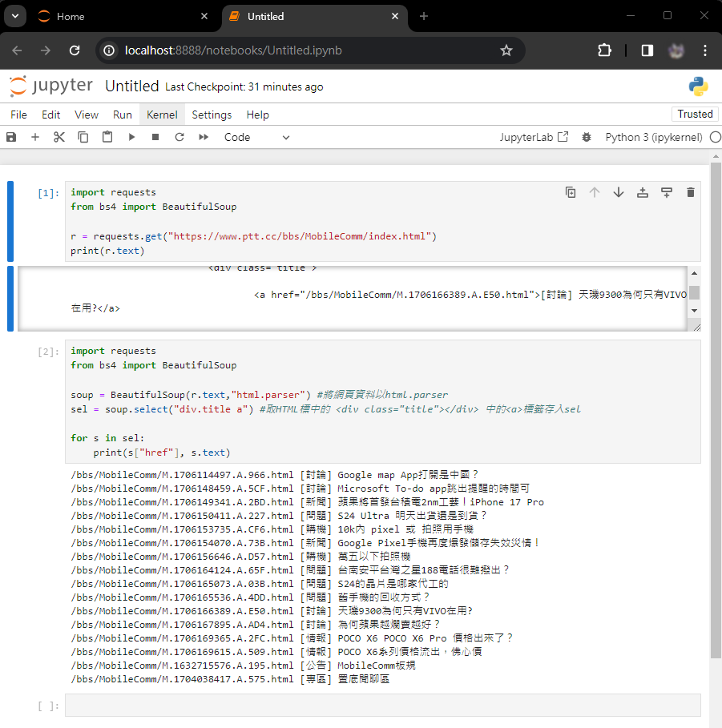
Task: Open the Kernel menu
Action: click(x=162, y=115)
